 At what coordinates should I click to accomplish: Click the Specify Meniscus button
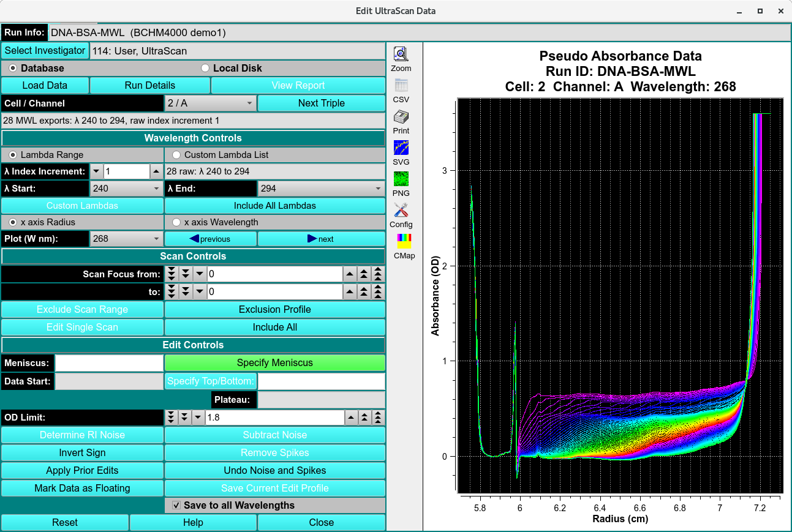tap(274, 363)
